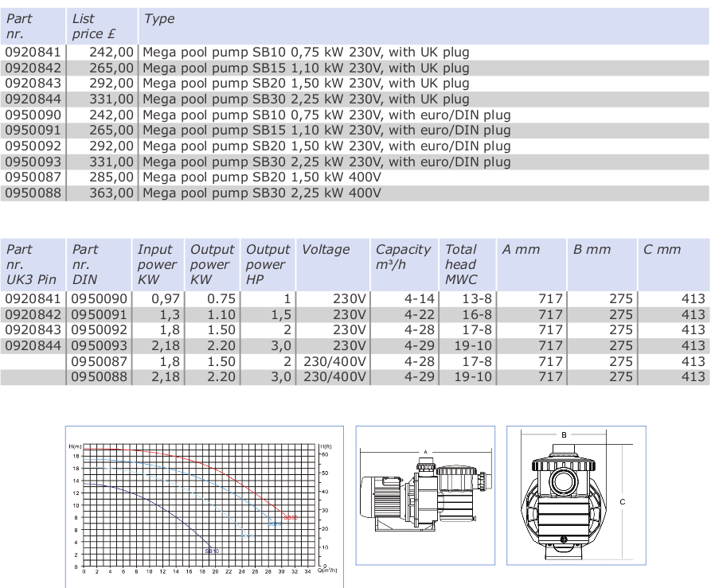Click total head value 16-8
Viewport: 715px width, 588px height.
coord(477,314)
